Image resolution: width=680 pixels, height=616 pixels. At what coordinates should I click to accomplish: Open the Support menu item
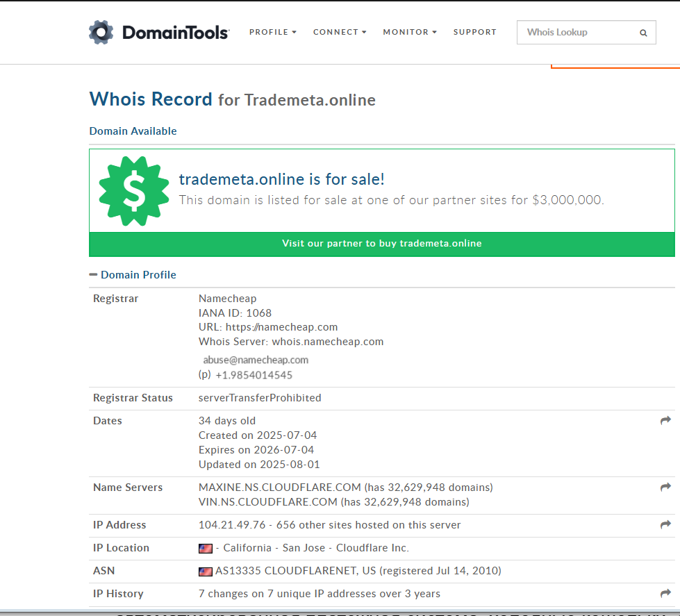[x=475, y=32]
